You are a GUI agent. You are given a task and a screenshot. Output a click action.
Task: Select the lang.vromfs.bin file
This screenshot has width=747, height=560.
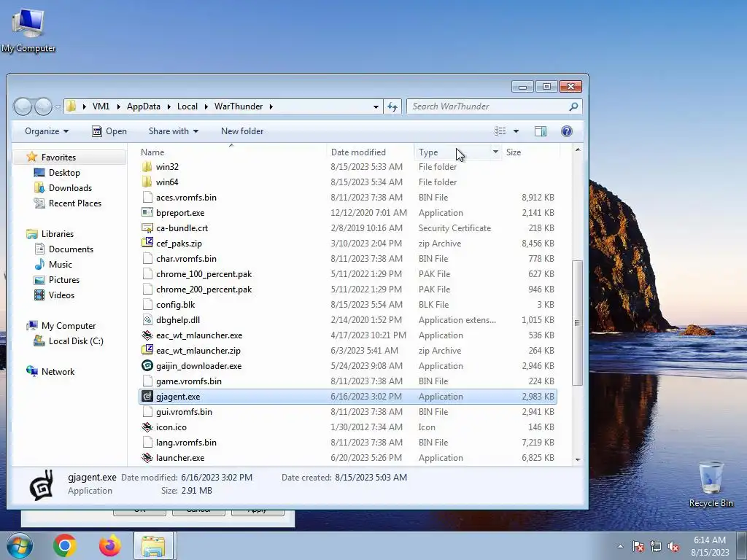point(348,443)
